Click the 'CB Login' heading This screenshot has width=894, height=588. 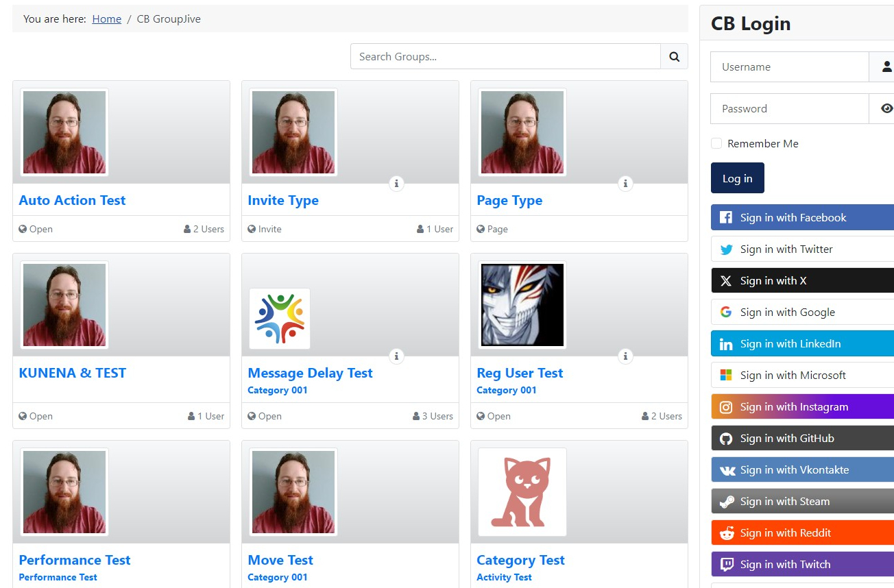pos(751,23)
